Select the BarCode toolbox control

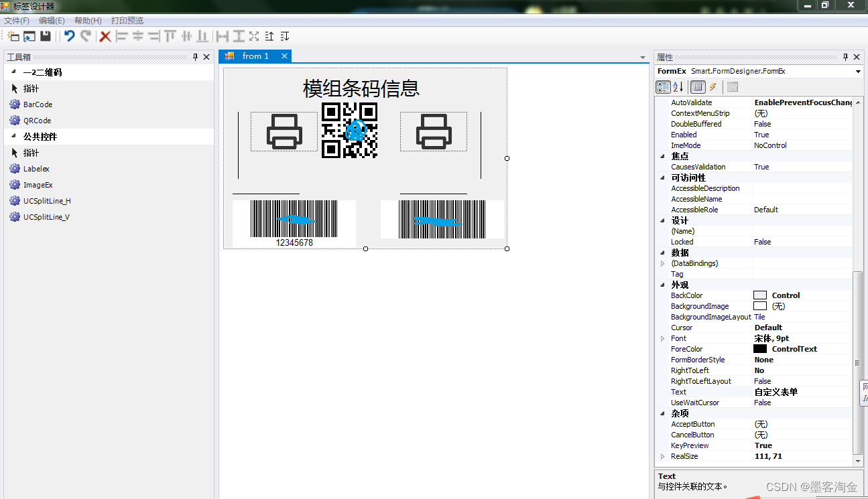pos(38,104)
